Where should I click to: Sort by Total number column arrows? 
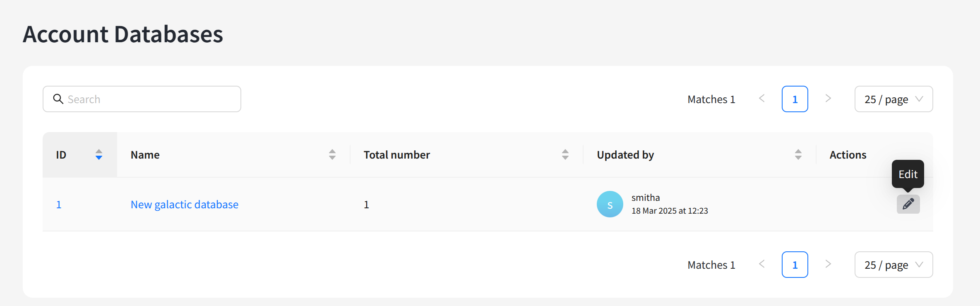click(x=565, y=155)
